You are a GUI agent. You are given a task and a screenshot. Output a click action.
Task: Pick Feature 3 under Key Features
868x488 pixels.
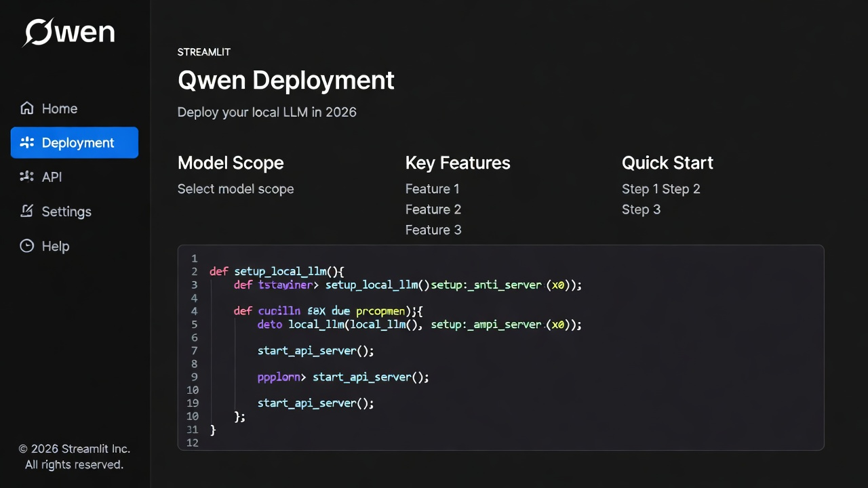click(433, 230)
